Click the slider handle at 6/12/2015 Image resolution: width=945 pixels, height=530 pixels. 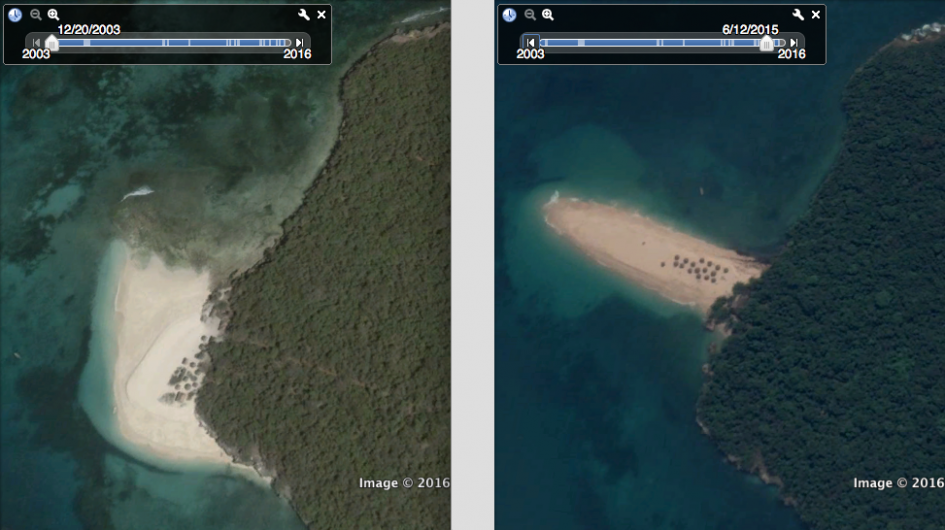pyautogui.click(x=766, y=43)
